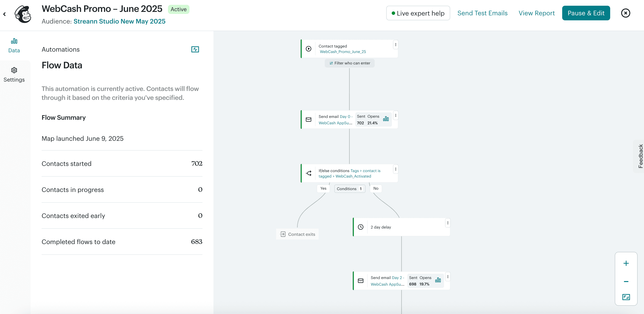Open options menu on Contact tagged step
The height and width of the screenshot is (314, 644).
click(396, 45)
